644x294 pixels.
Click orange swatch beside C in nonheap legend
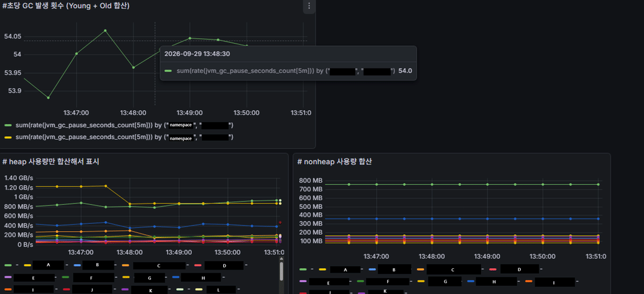pos(420,269)
